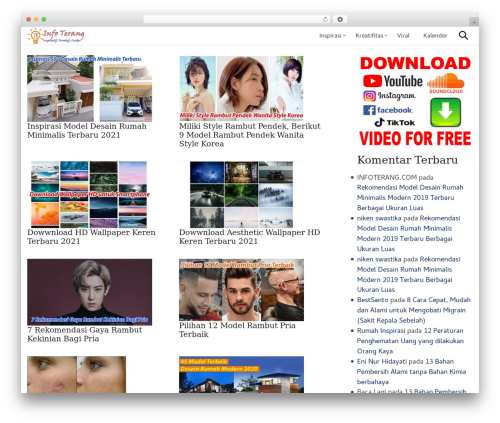Click the browser reload icon

click(325, 19)
